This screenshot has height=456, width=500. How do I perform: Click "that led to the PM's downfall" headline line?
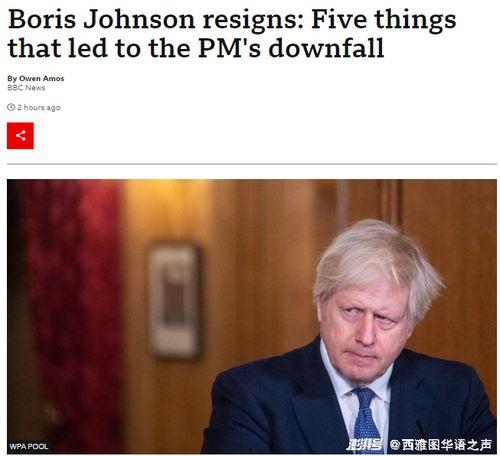pyautogui.click(x=196, y=48)
